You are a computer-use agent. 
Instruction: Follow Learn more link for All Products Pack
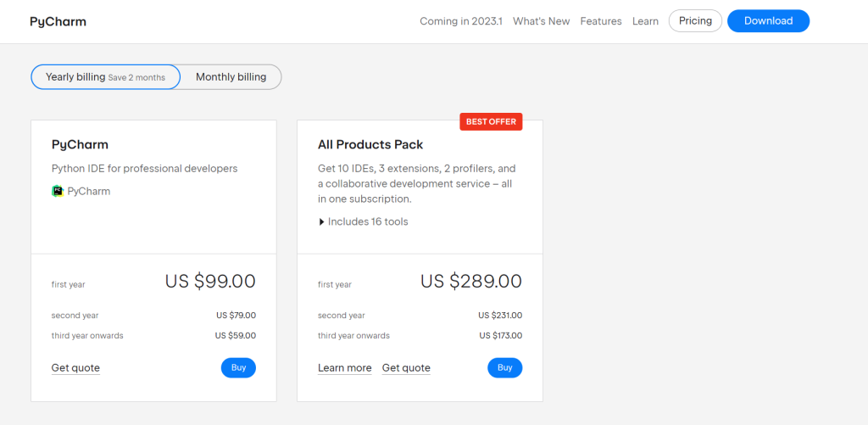coord(344,368)
